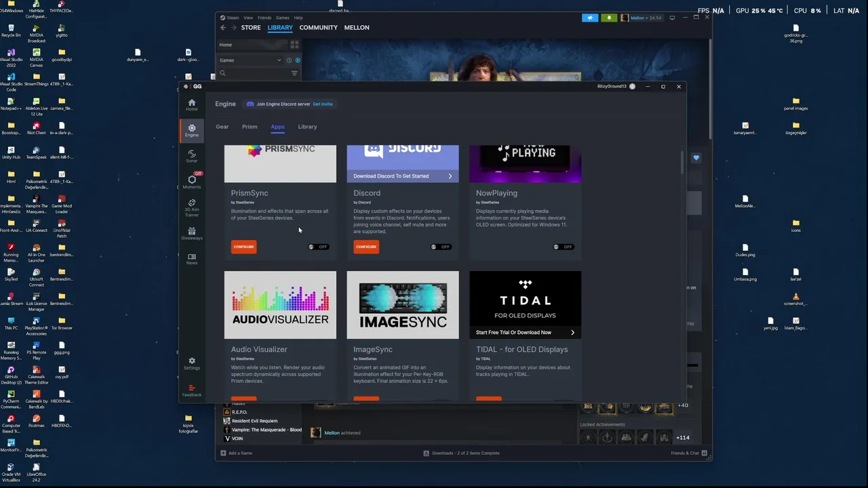Click Steam library search magnifier
The width and height of the screenshot is (868, 488).
222,73
